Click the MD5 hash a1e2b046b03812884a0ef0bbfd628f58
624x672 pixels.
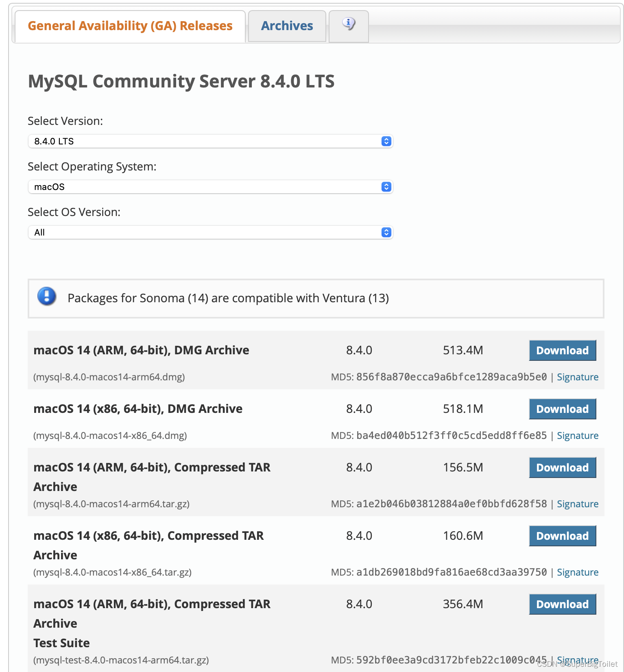(452, 504)
